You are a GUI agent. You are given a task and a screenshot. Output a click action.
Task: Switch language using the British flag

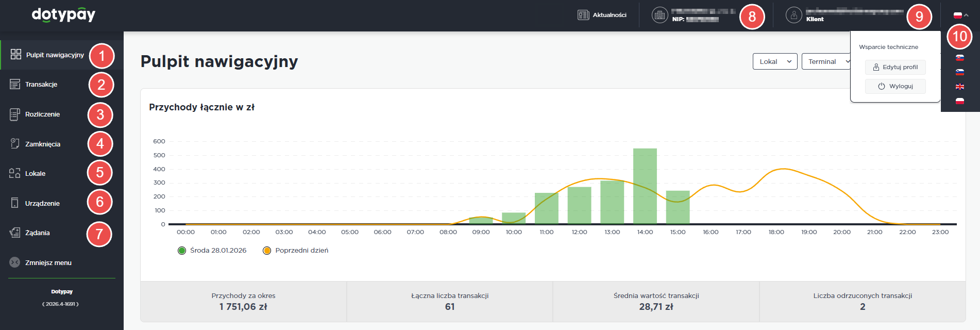click(960, 87)
